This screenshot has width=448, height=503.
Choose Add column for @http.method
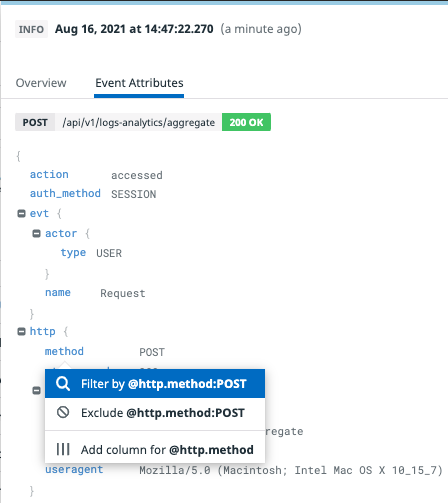click(155, 449)
